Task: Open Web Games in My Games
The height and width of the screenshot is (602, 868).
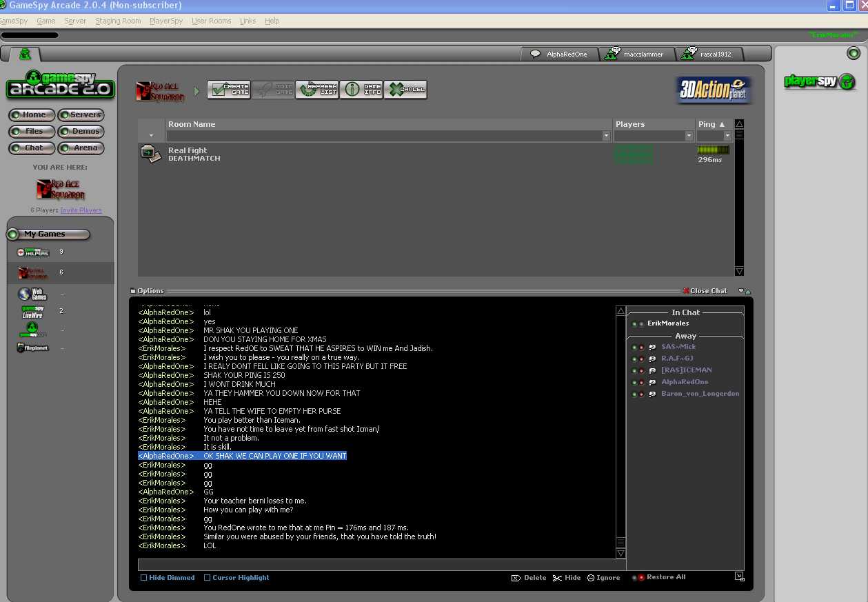Action: [x=32, y=294]
